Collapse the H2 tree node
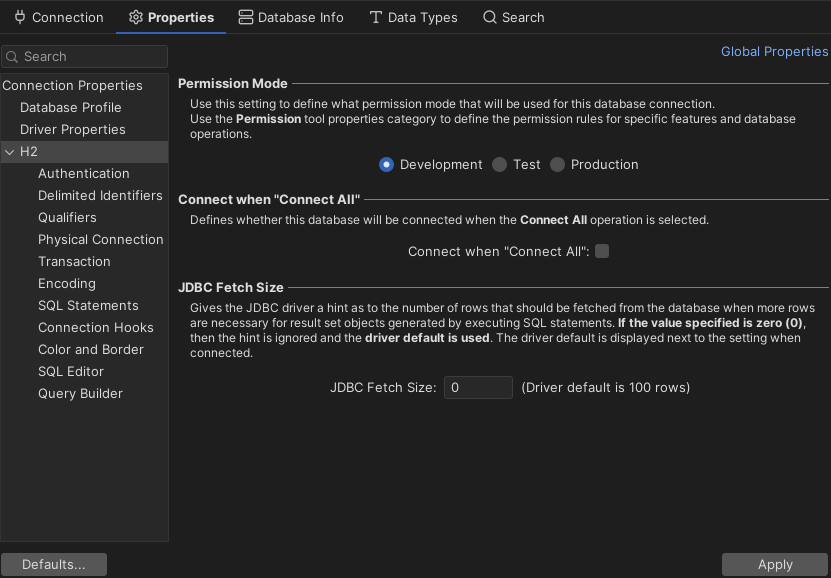This screenshot has width=831, height=578. coord(9,151)
